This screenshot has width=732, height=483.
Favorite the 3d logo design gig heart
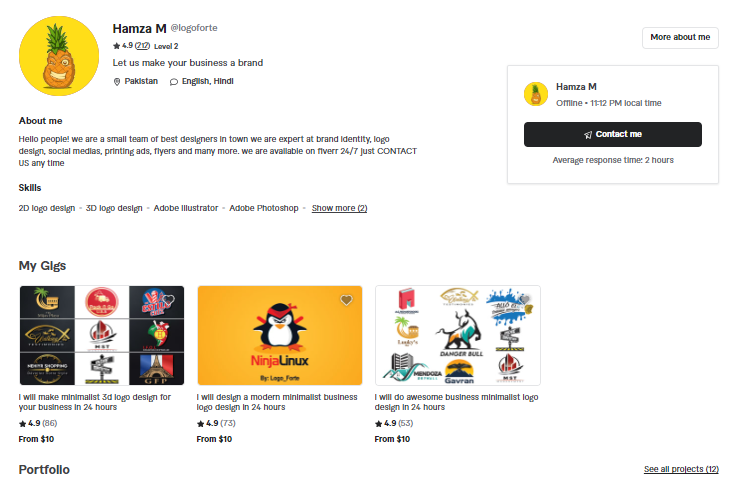coord(168,300)
